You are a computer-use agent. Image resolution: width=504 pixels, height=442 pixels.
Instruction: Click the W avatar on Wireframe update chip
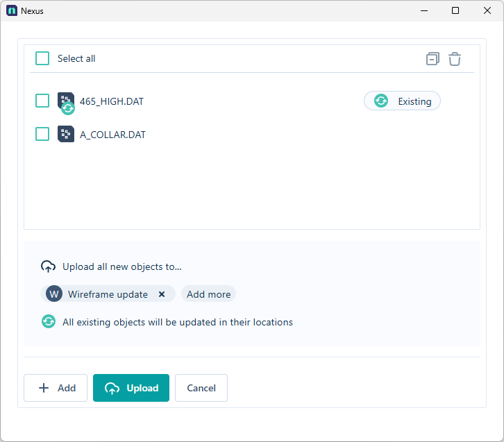[54, 294]
